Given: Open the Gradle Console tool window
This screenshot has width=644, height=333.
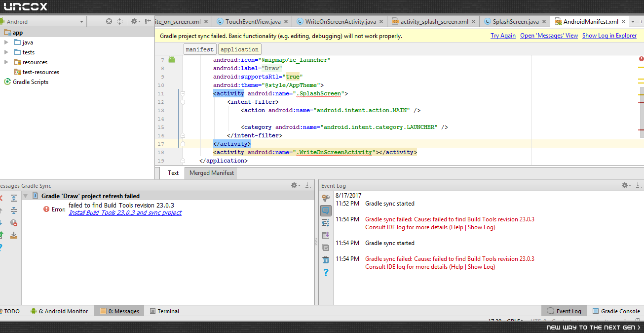Looking at the screenshot, I should [616, 311].
